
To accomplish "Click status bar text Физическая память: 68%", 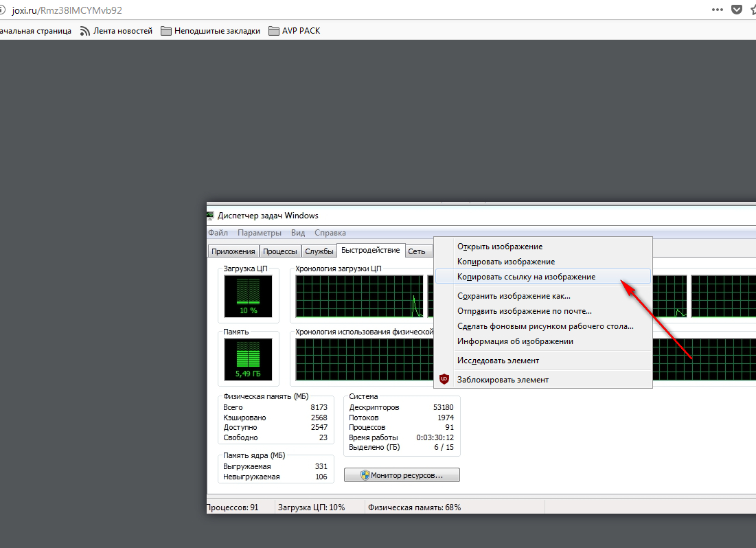I will coord(415,507).
